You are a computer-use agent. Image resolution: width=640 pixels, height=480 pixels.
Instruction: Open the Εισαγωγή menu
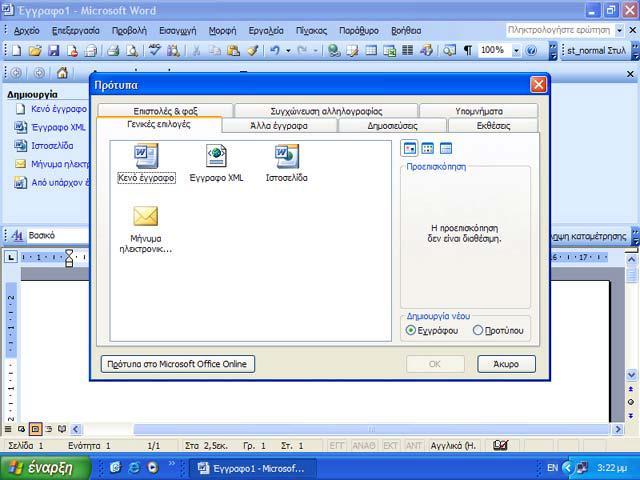178,31
